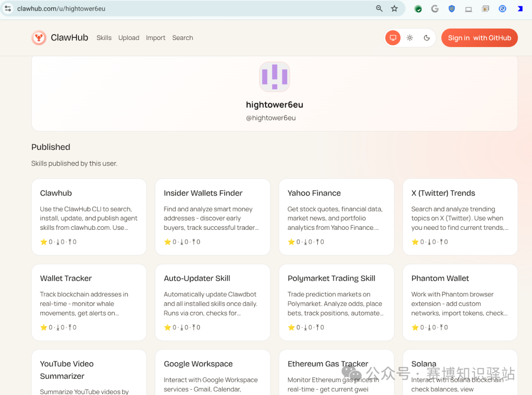Click the dark blue arrow extension icon

click(x=520, y=9)
